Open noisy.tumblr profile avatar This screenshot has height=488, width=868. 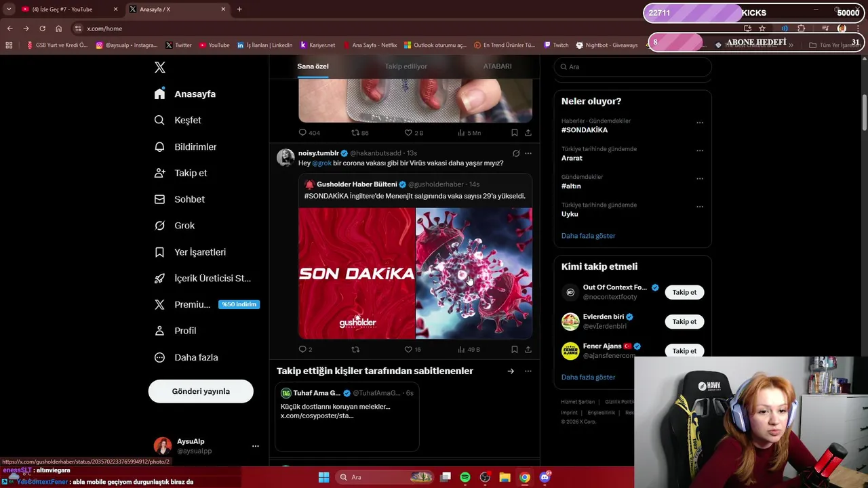tap(285, 157)
